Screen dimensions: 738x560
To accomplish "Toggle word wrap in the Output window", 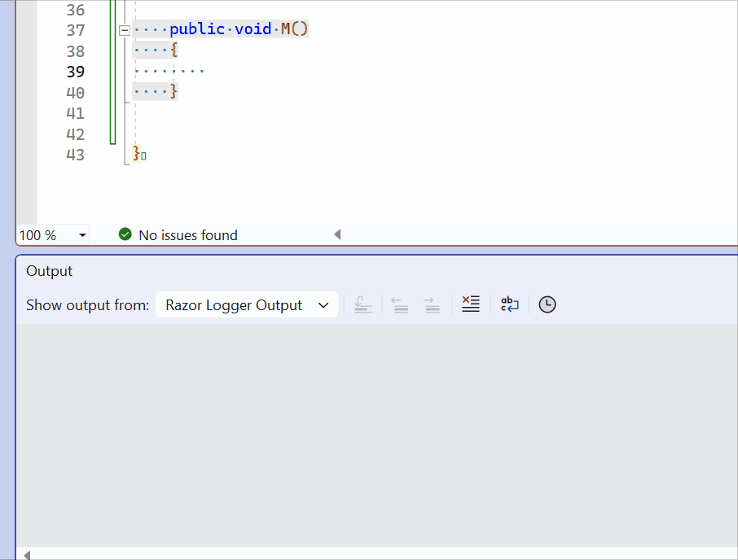I will click(509, 304).
